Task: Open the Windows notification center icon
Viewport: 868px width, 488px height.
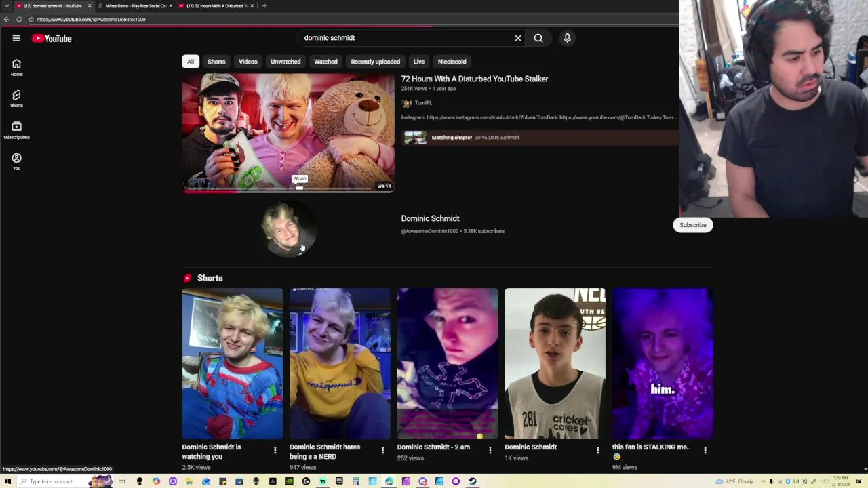Action: click(859, 481)
